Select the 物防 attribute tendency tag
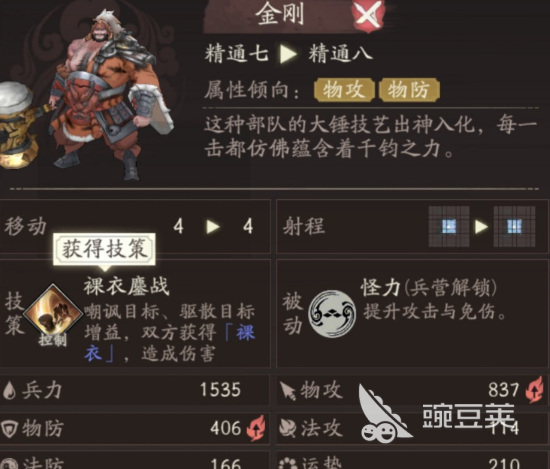Image resolution: width=550 pixels, height=469 pixels. tap(409, 90)
